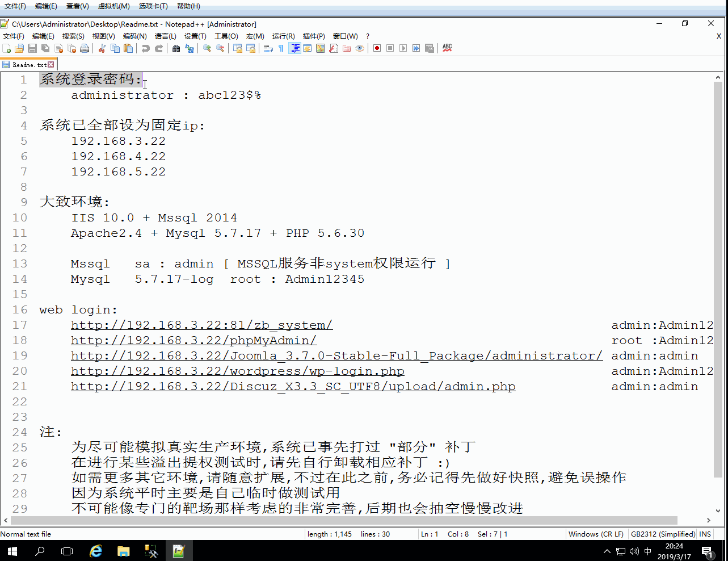Click the Open file toolbar icon
Screen dimensions: 728x561
[19, 48]
